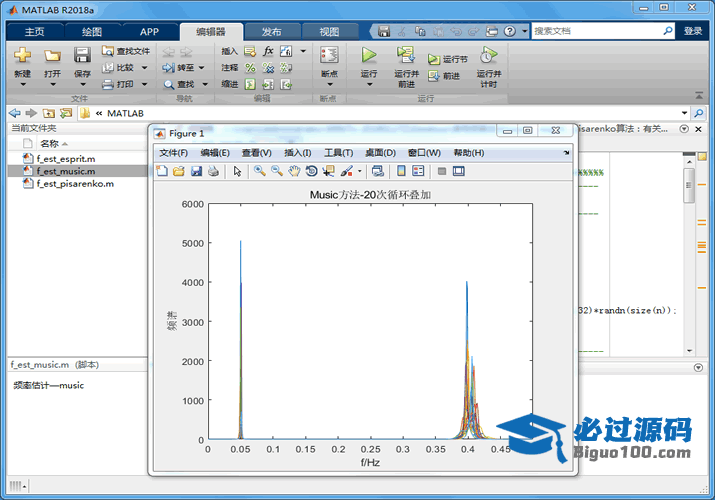The image size is (715, 500).
Task: Click the Insert Legend icon
Action: [x=418, y=171]
